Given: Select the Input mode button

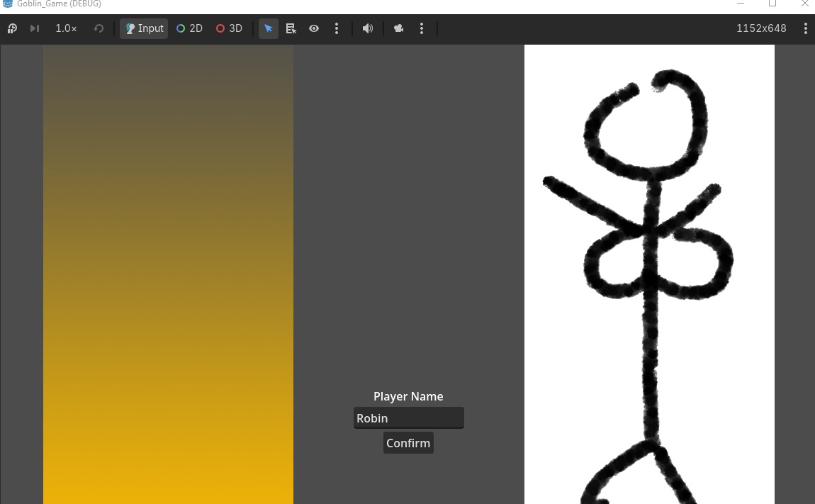Looking at the screenshot, I should (144, 28).
